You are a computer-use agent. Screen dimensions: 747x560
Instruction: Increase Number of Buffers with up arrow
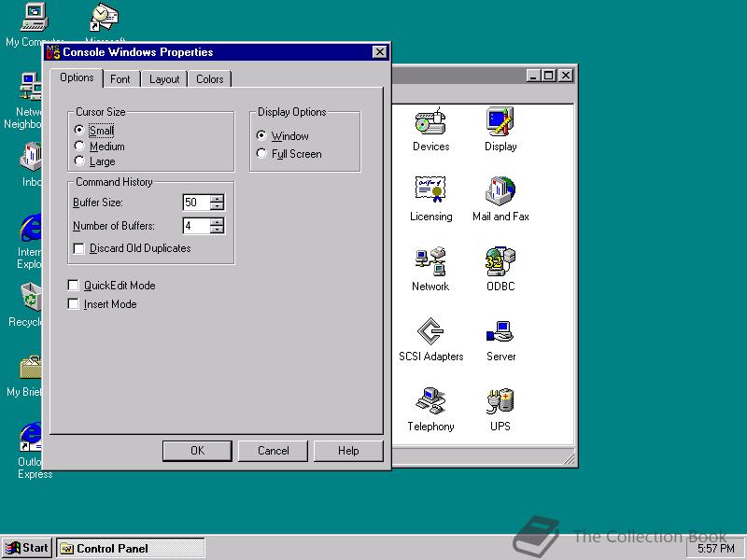[x=217, y=222]
